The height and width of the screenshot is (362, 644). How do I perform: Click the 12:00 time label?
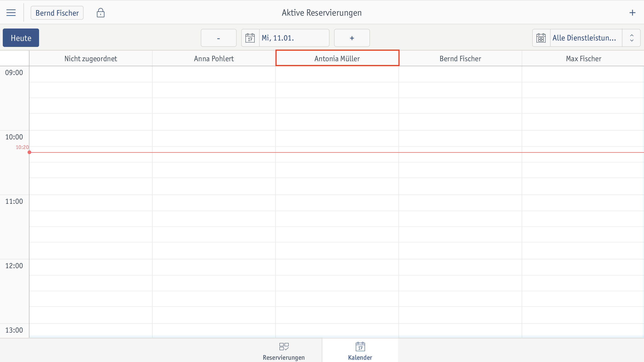pyautogui.click(x=14, y=266)
